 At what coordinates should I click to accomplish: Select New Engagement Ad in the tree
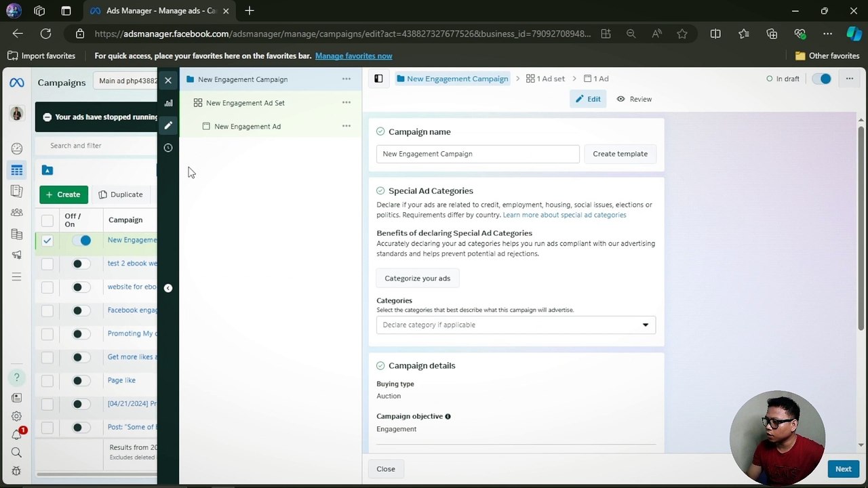point(247,126)
